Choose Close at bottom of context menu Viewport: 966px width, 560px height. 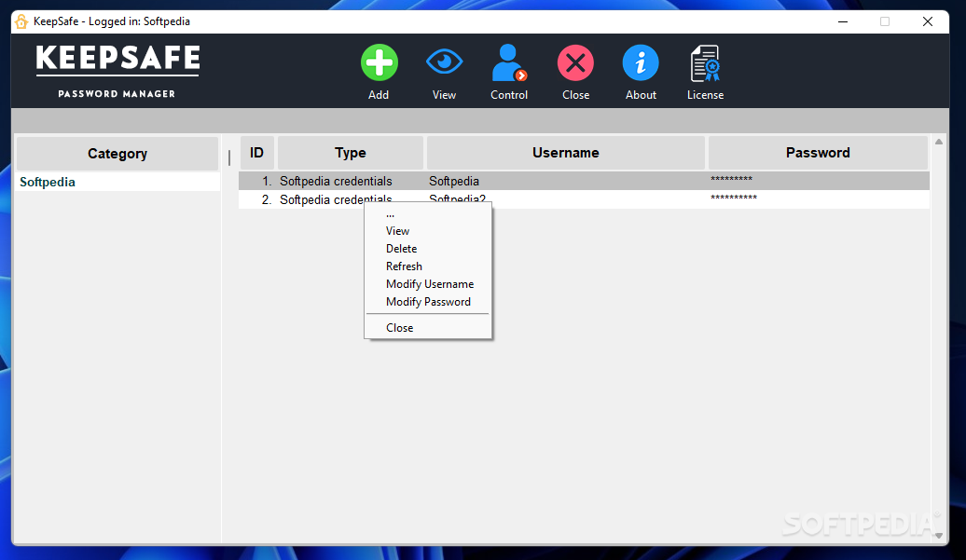(x=399, y=328)
